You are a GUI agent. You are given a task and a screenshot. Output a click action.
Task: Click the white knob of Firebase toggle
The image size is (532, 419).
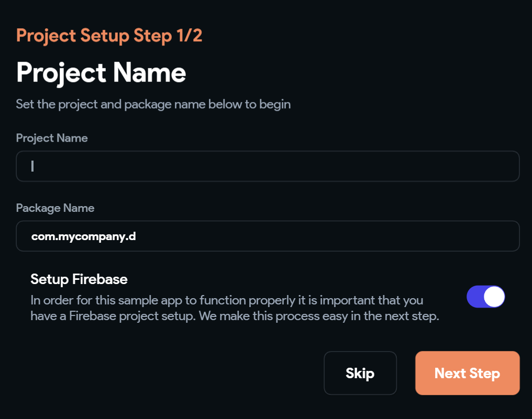[x=494, y=297]
